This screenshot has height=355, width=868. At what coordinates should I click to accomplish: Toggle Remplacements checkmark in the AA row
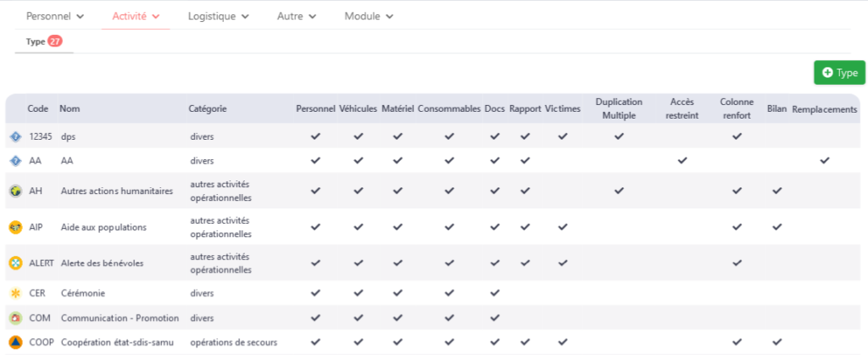click(824, 160)
